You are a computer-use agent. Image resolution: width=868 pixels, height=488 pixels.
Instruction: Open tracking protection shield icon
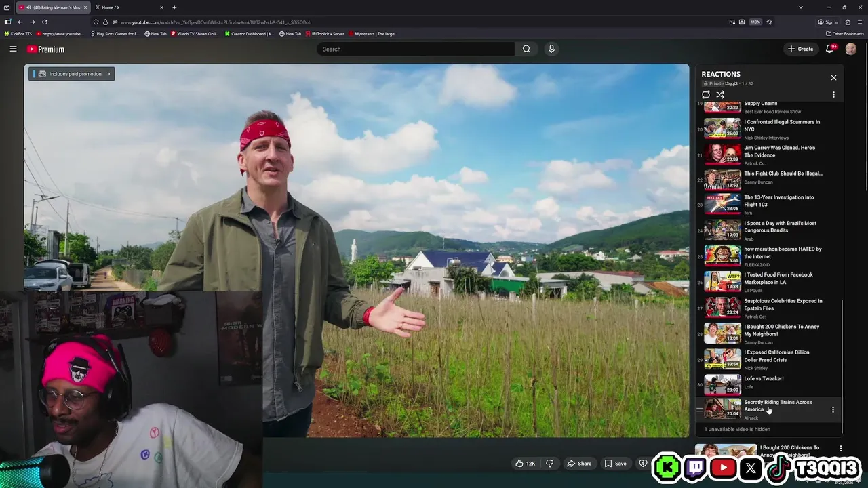pyautogui.click(x=96, y=22)
